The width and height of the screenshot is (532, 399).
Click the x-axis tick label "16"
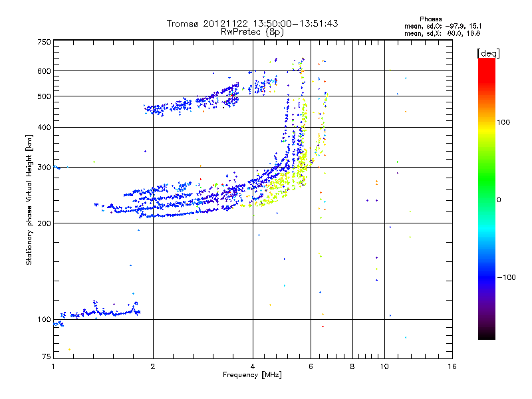tap(452, 366)
